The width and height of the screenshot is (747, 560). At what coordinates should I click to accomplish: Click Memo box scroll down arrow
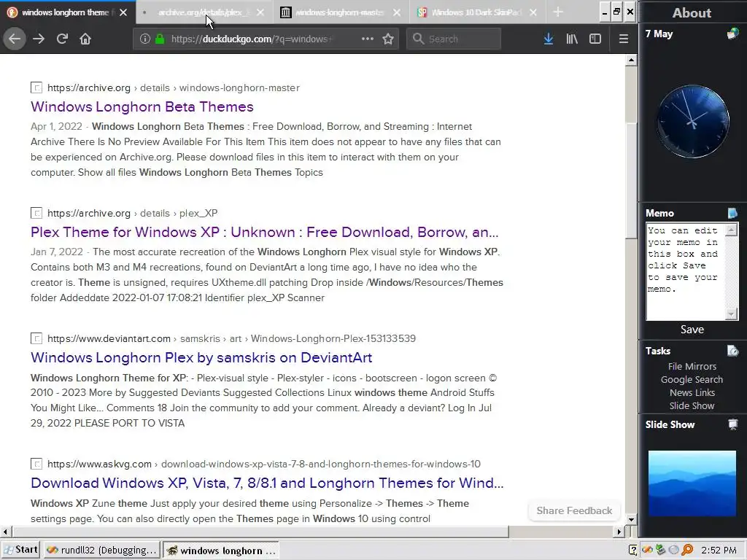point(731,314)
